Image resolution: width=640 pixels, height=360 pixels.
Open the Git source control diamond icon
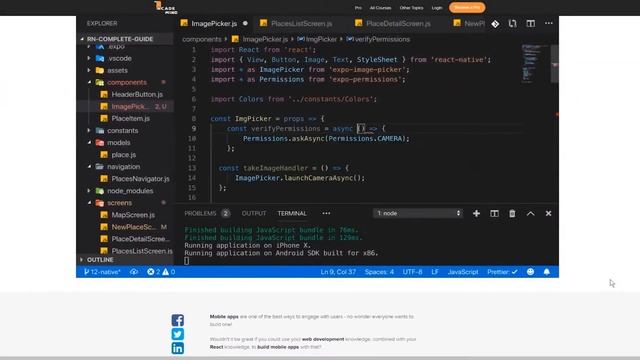tap(495, 24)
